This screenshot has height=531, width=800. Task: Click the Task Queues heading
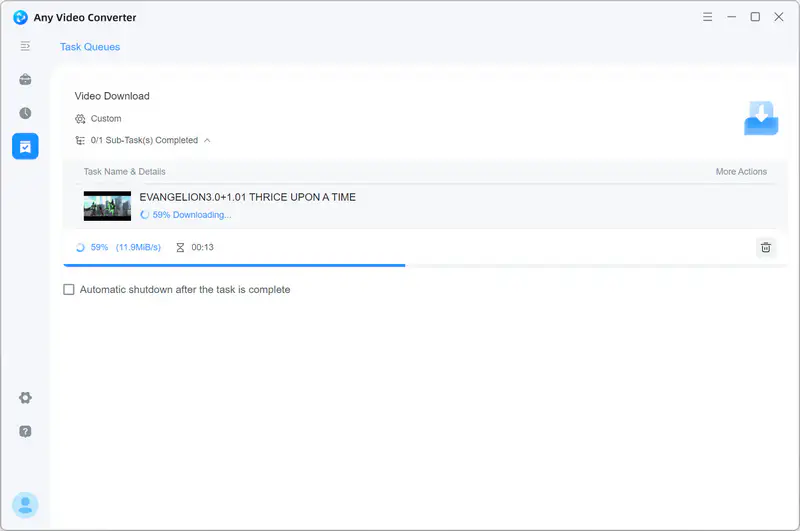click(90, 47)
